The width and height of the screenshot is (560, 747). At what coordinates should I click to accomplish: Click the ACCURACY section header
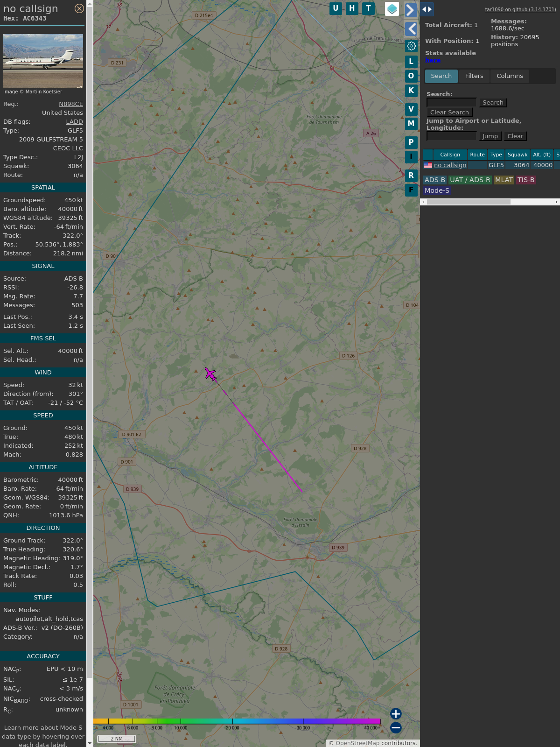[x=43, y=656]
